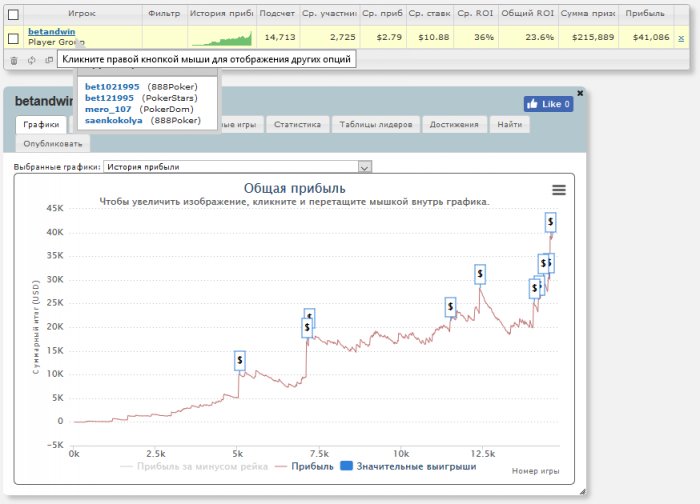Sort by the Подсчет column header
The image size is (700, 504).
point(277,13)
